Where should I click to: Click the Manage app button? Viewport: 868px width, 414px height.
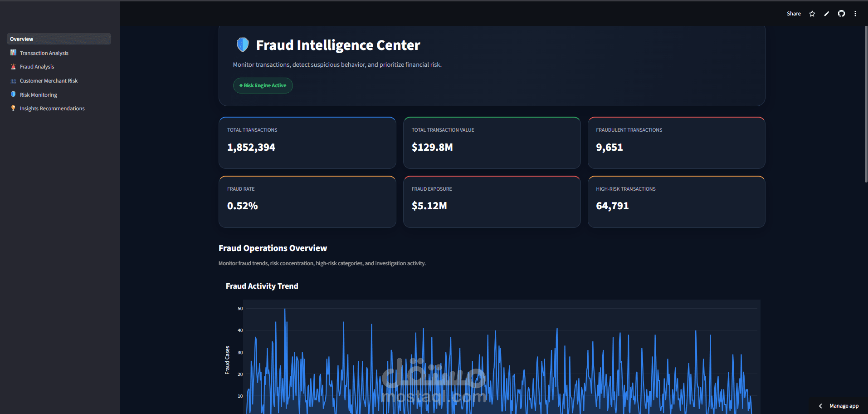(x=839, y=406)
